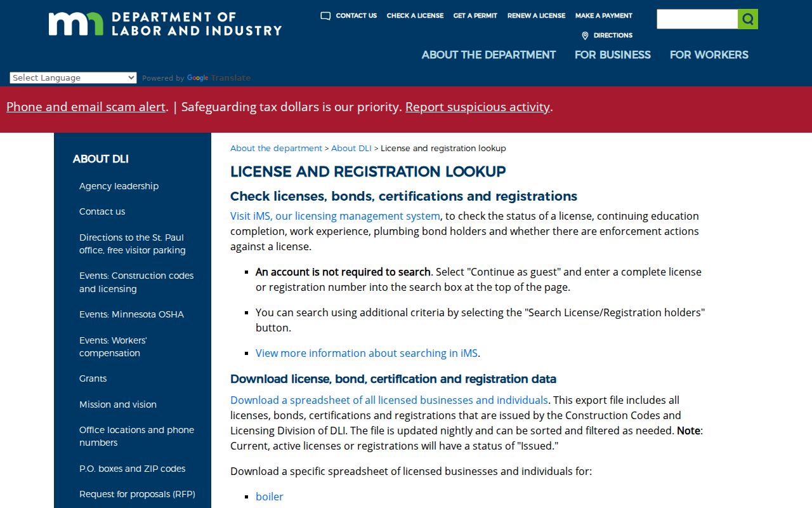Open Grants in sidebar

93,378
